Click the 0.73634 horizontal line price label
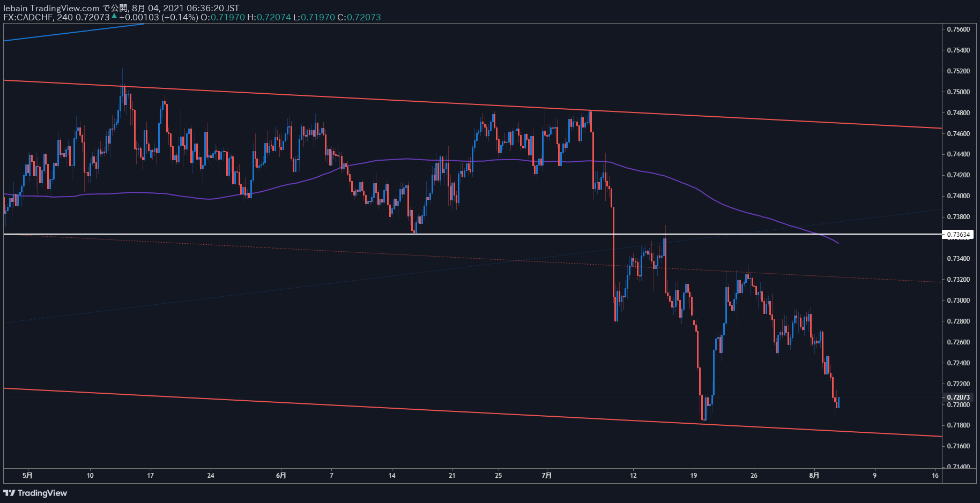The width and height of the screenshot is (980, 503). [959, 235]
